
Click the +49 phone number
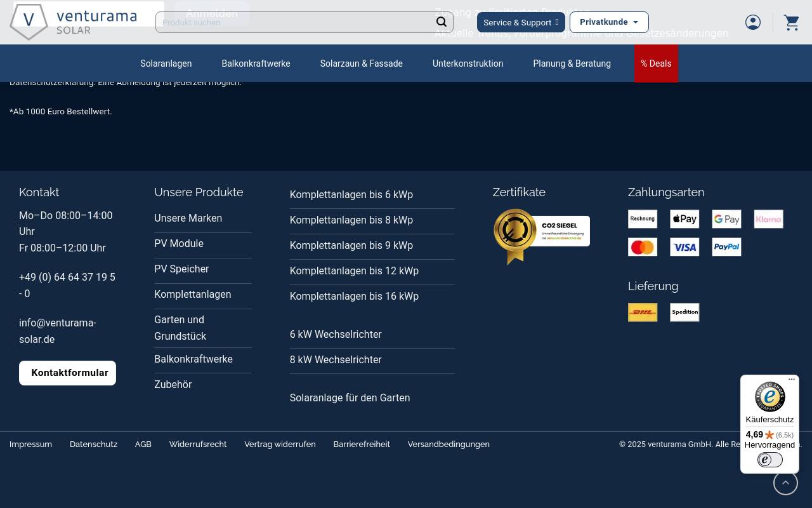pos(67,286)
